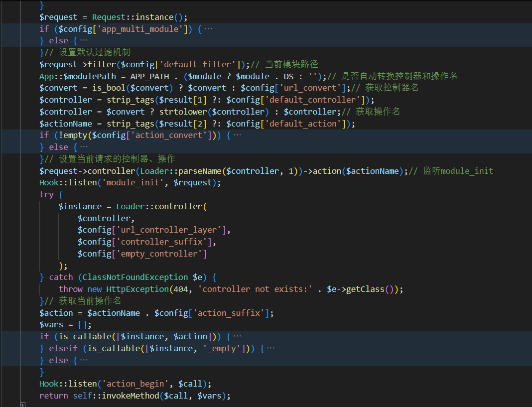Click 'action_convert' string key
This screenshot has height=407, width=532.
169,135
